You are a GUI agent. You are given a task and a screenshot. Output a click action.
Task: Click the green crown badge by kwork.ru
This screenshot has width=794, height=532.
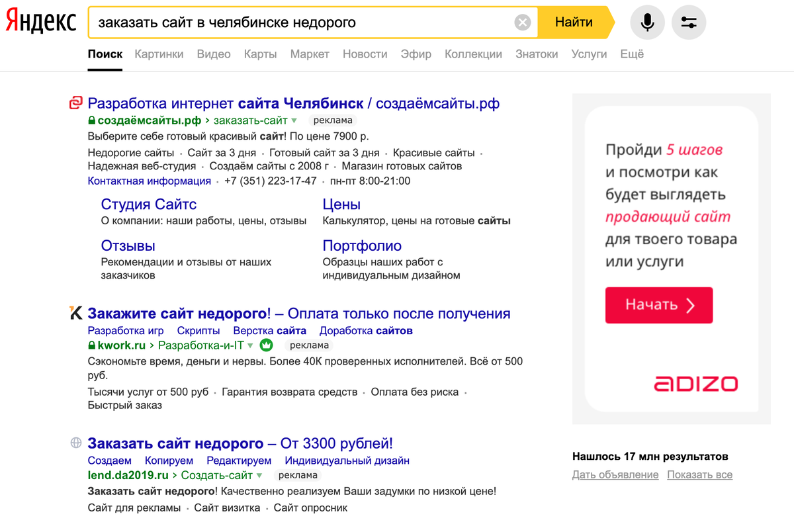(x=266, y=345)
